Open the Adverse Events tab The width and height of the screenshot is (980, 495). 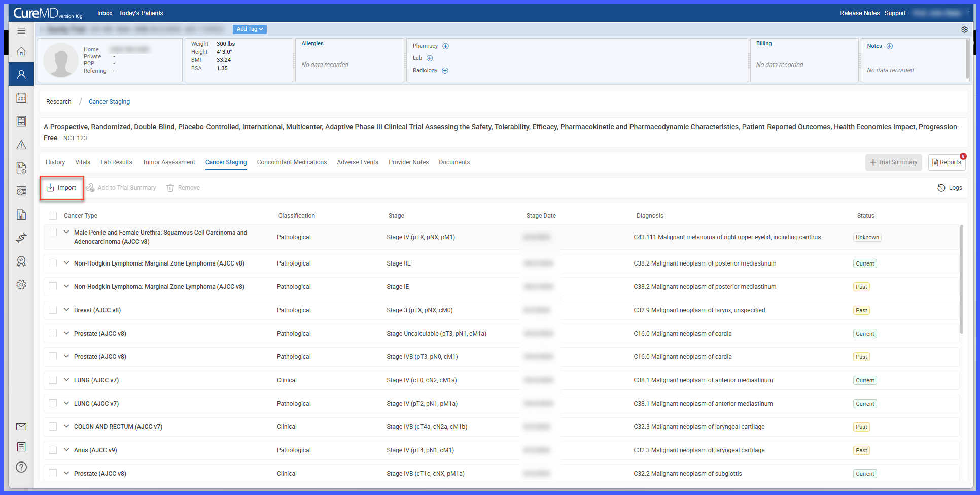(358, 162)
